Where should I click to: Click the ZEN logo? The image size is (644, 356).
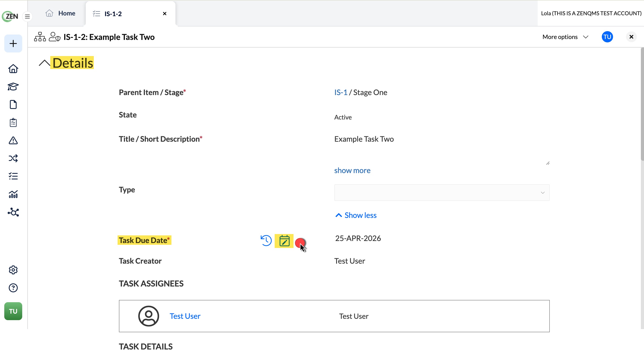point(10,17)
